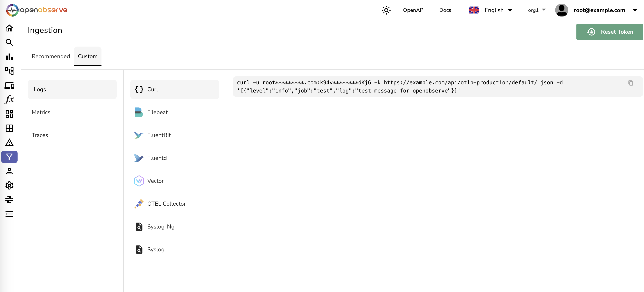
Task: Select the Metrics ingestion category
Action: pyautogui.click(x=41, y=112)
